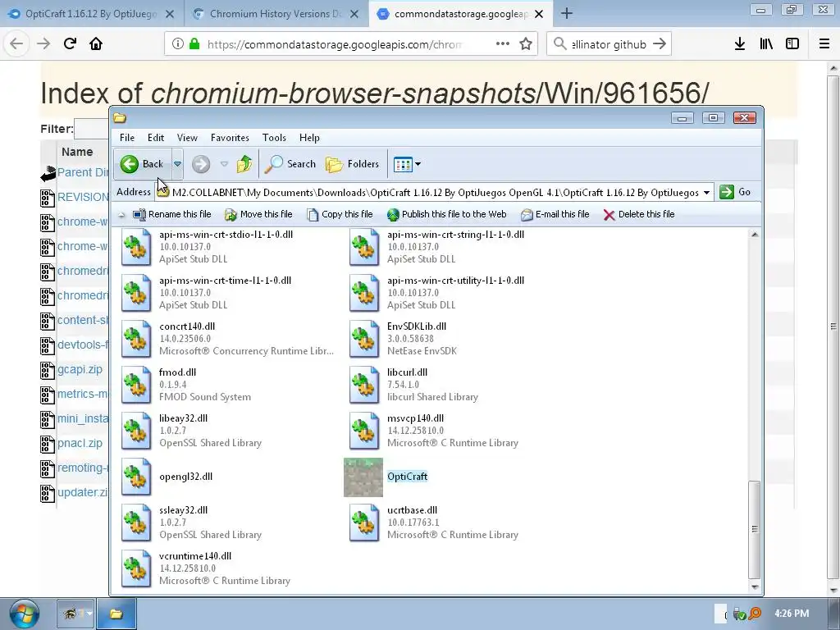
Task: Bookmark this page with the star icon
Action: point(526,44)
